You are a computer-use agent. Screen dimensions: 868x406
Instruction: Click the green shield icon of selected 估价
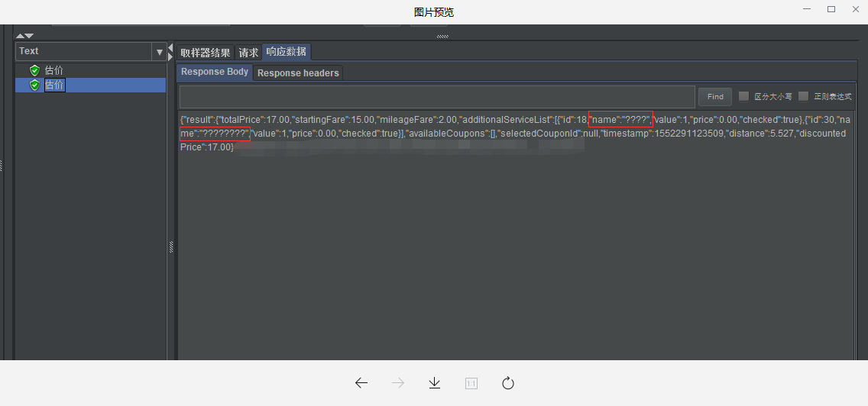pyautogui.click(x=35, y=85)
